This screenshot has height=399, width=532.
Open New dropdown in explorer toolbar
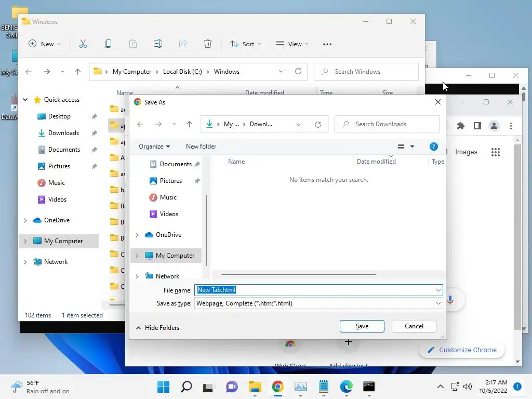(x=45, y=44)
